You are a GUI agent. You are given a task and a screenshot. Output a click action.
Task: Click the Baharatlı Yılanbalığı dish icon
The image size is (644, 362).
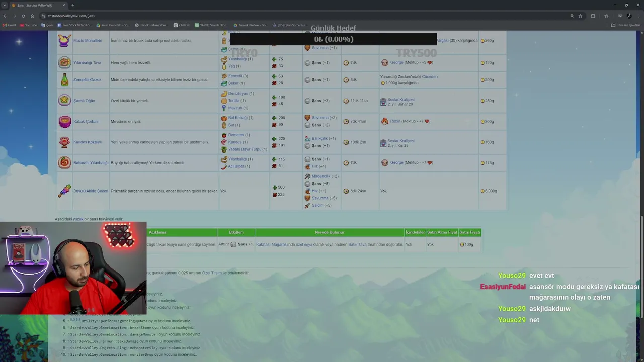point(64,162)
